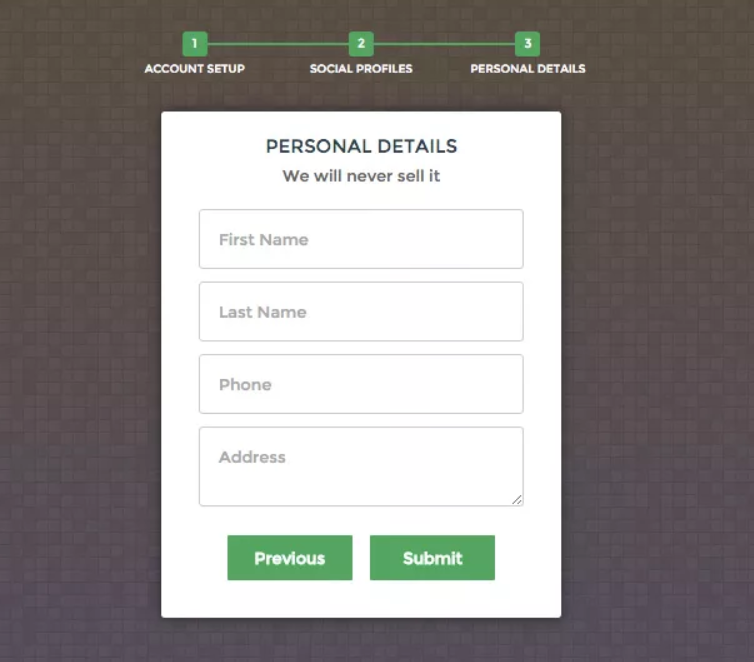This screenshot has width=754, height=662.
Task: Click the step 1 number badge
Action: point(195,44)
